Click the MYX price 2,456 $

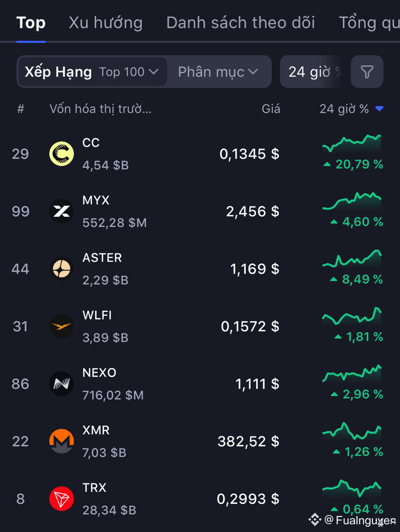[x=253, y=212]
